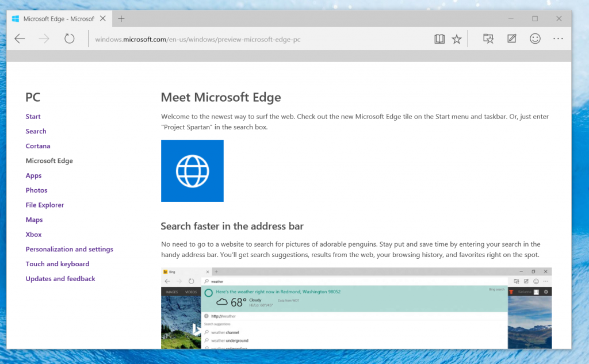Go to Updates and feedback
This screenshot has width=589, height=364.
coord(60,278)
